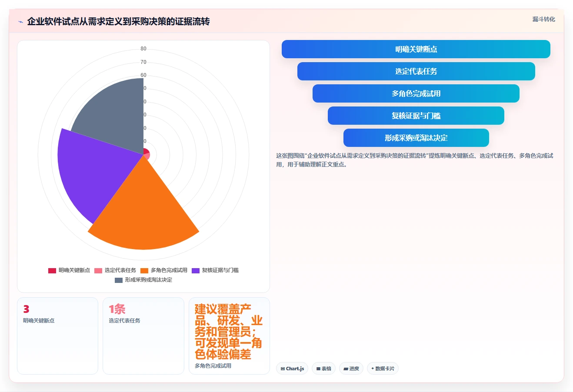The height and width of the screenshot is (392, 573).
Task: Select the 明确关键断点 funnel stage
Action: pos(416,49)
